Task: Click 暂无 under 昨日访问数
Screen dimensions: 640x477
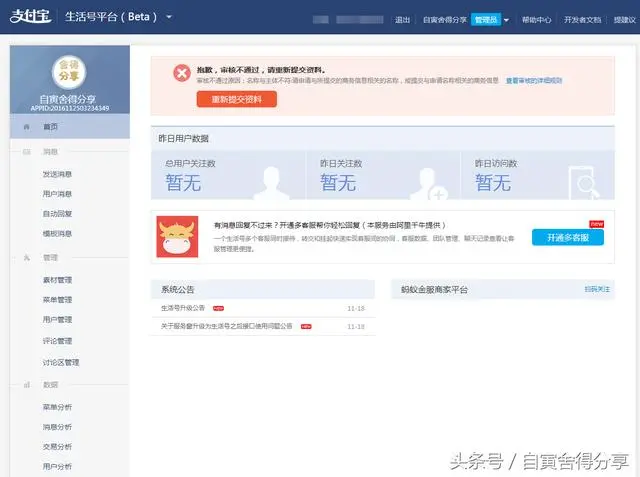Action: 493,182
